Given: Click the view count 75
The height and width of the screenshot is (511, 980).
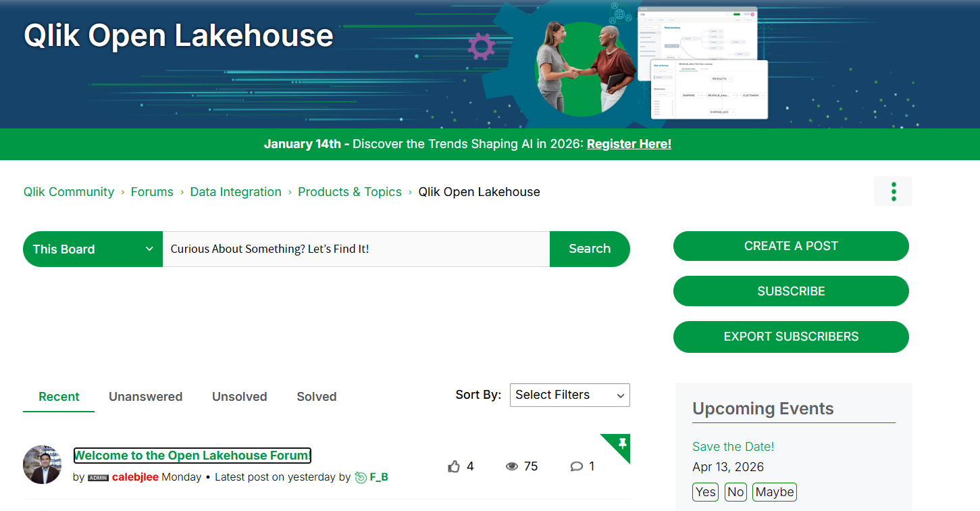Looking at the screenshot, I should [531, 466].
